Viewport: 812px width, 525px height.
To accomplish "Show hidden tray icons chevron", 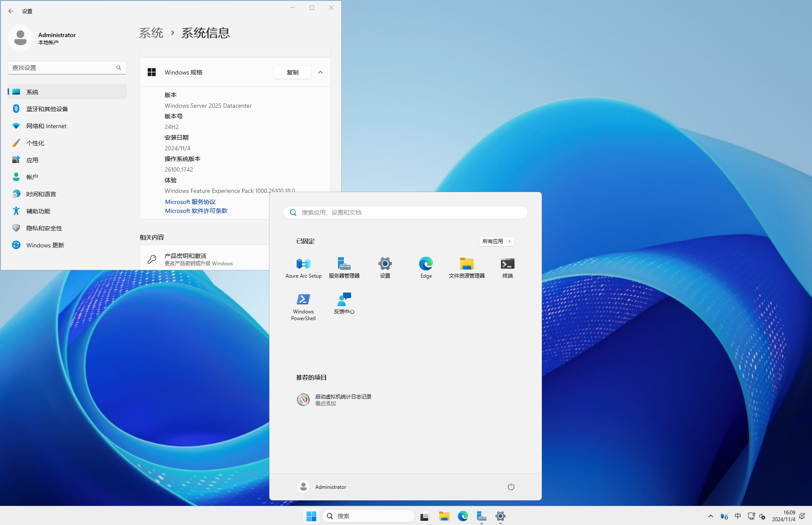I will 710,516.
